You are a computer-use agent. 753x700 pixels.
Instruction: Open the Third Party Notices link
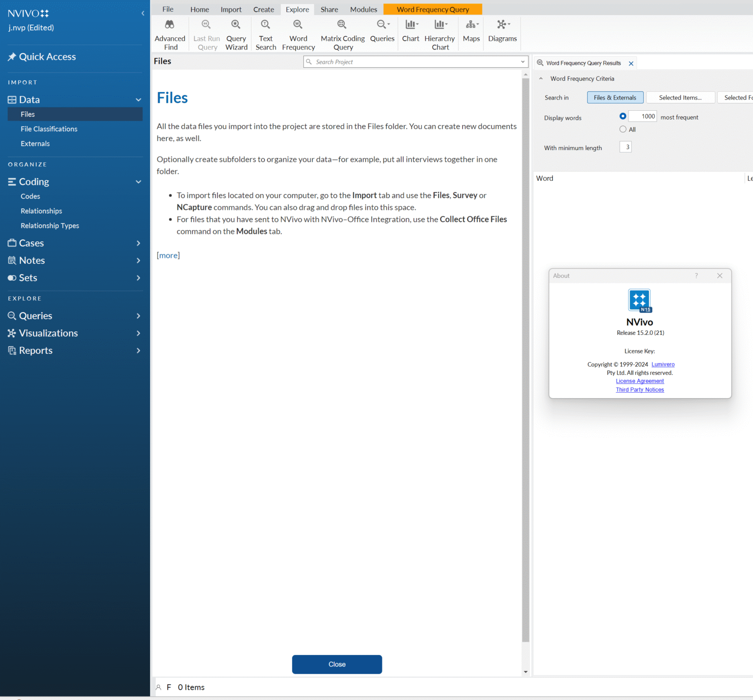click(x=640, y=390)
